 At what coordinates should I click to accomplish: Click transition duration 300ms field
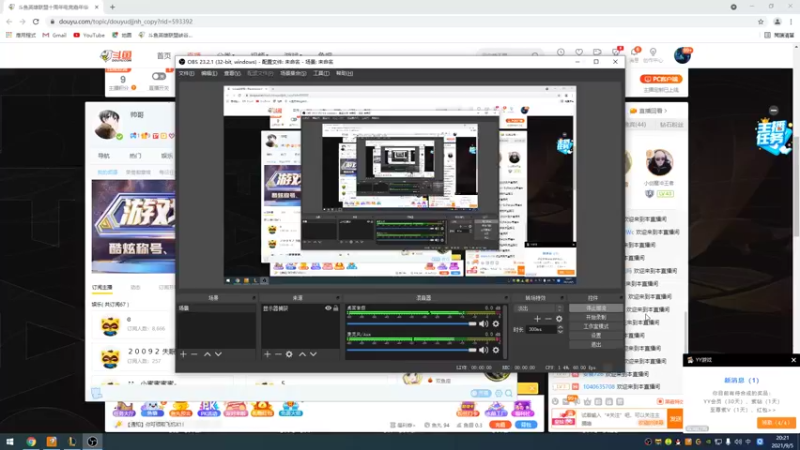click(541, 330)
